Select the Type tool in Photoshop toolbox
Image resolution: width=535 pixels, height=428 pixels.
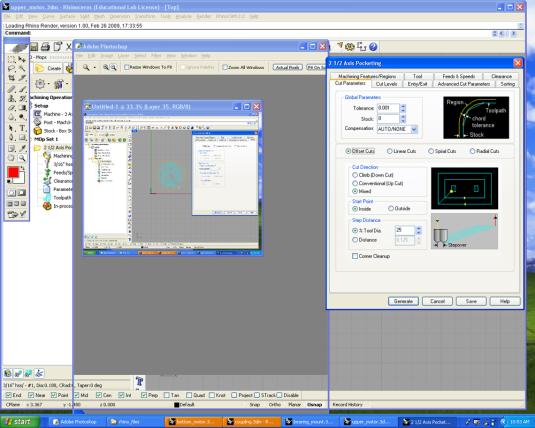click(22, 128)
